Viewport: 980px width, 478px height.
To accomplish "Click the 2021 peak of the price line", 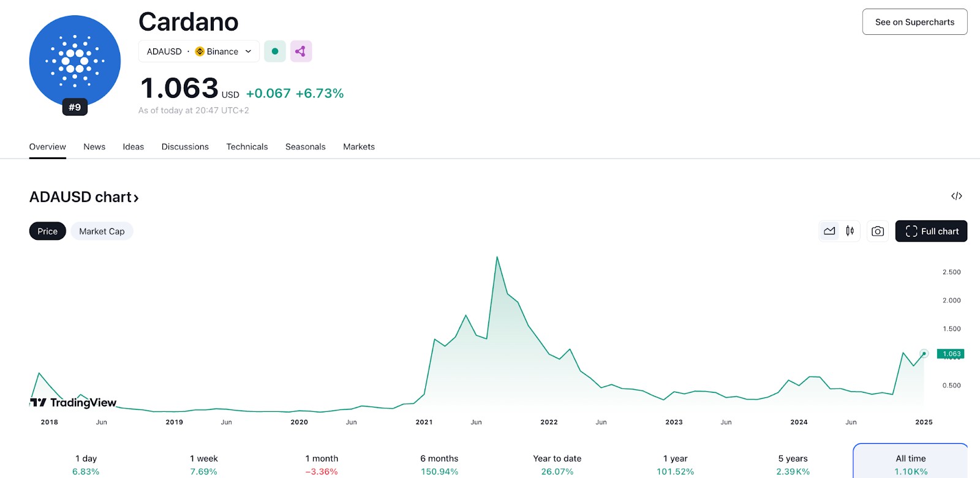I will [x=497, y=257].
